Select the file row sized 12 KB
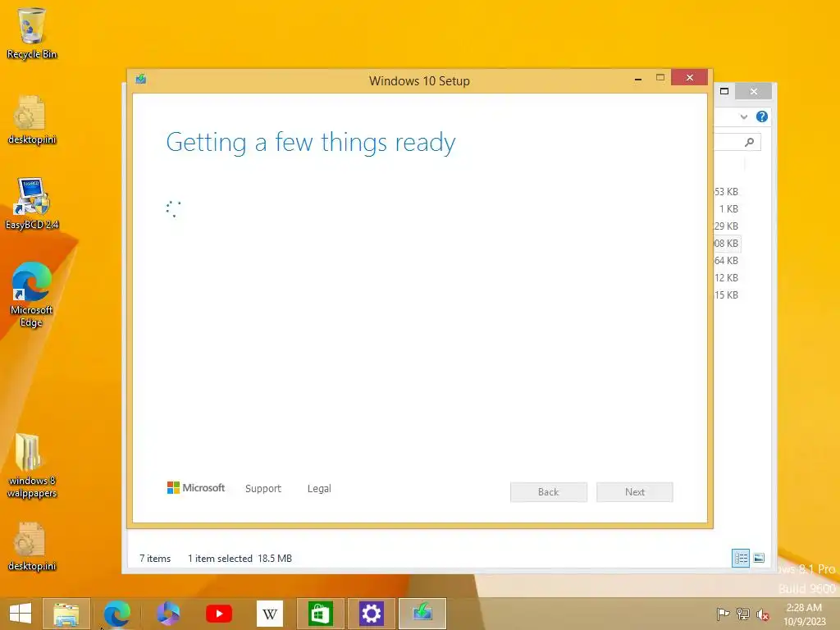 tap(727, 277)
